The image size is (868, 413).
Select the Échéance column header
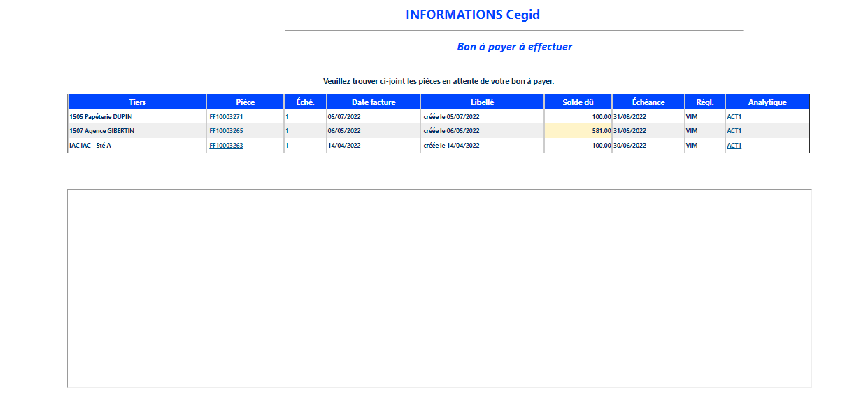pyautogui.click(x=648, y=102)
